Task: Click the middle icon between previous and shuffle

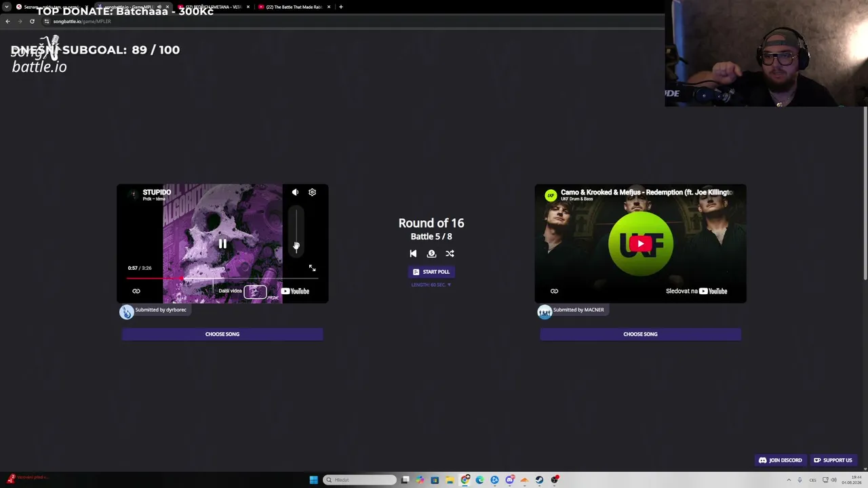Action: [x=431, y=253]
